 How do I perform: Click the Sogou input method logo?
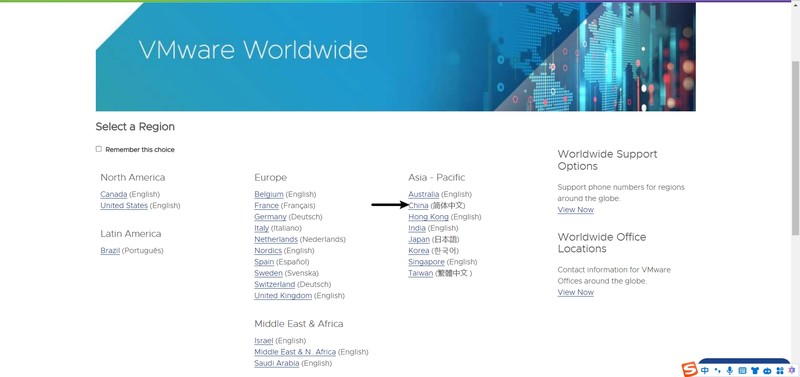click(690, 369)
